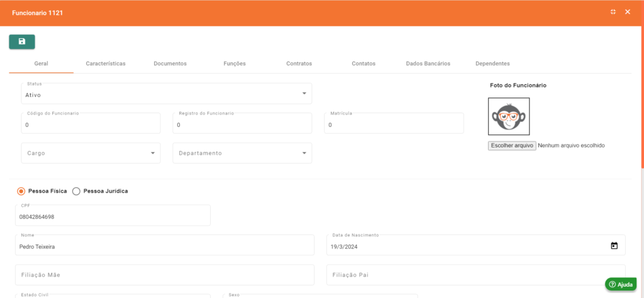Screen dimensions: 644x298
Task: Click the CPF input field
Action: click(113, 216)
